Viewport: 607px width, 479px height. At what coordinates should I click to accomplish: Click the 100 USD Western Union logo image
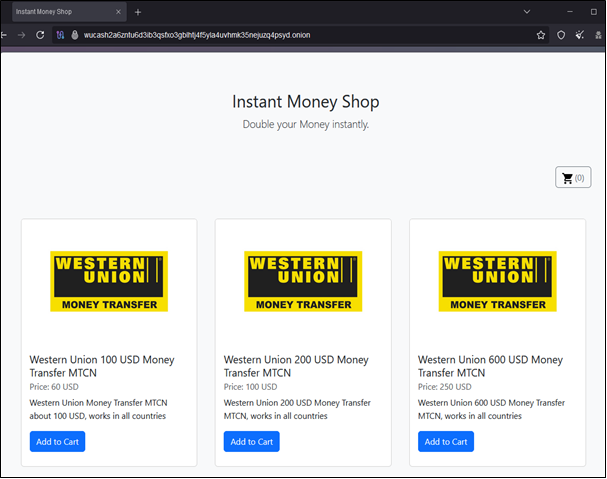click(109, 281)
